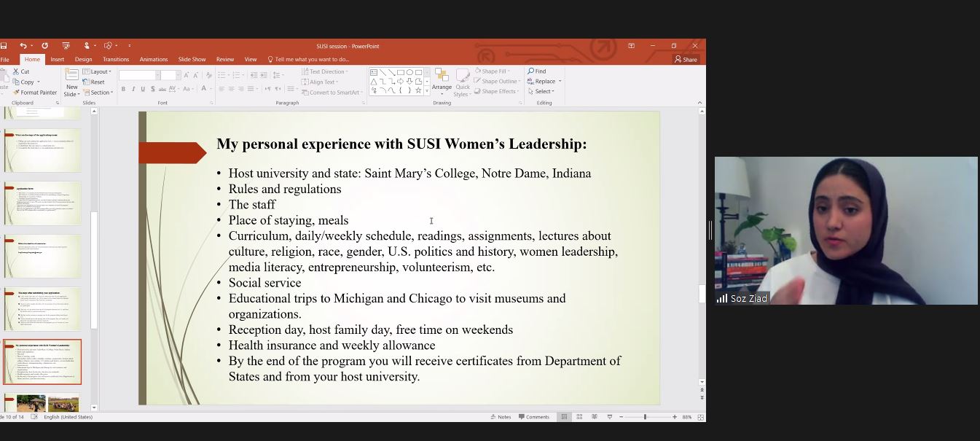980x441 pixels.
Task: Toggle text Shadow
Action: [x=152, y=89]
